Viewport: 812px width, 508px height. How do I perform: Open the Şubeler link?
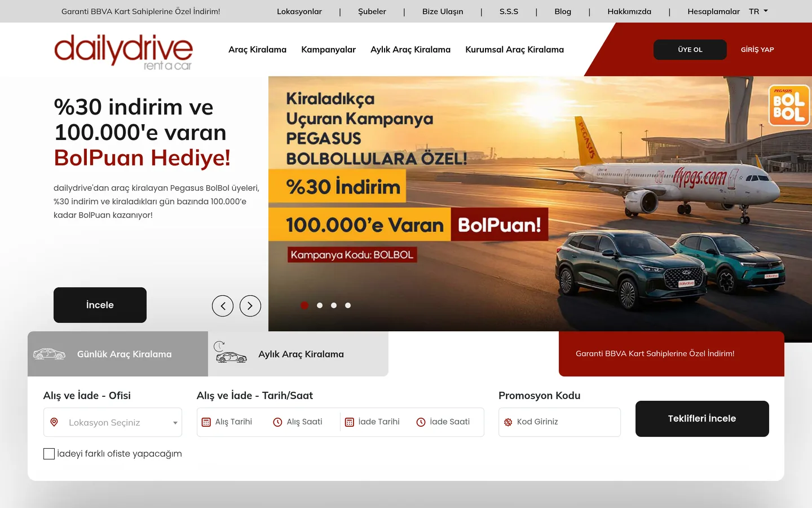[372, 11]
